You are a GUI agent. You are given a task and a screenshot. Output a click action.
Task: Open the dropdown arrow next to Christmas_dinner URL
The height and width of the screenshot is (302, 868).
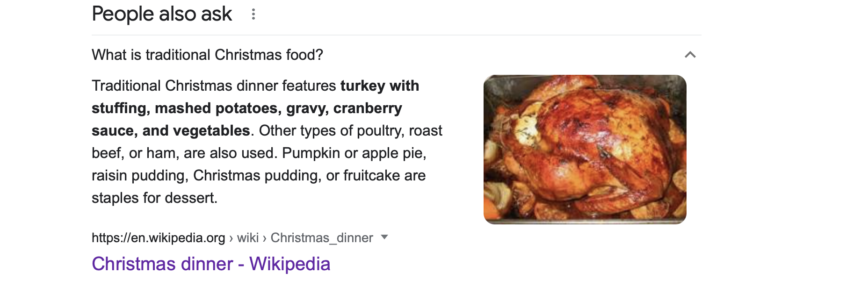[384, 237]
